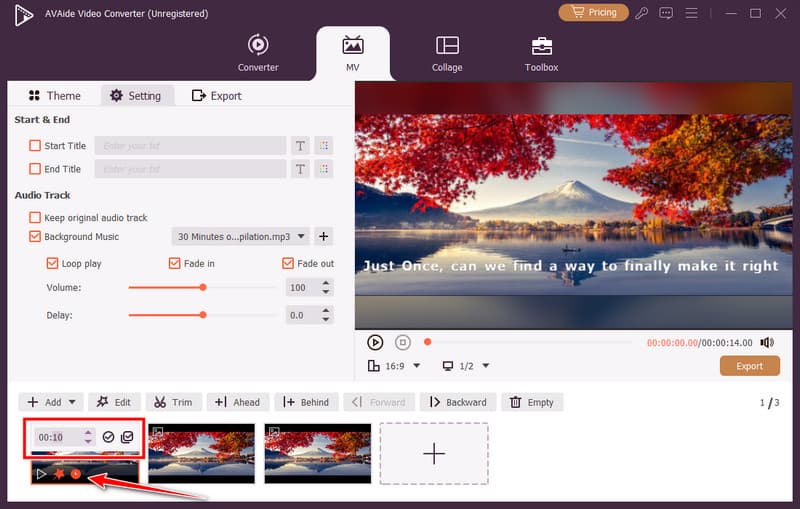Open the End Title color grid icon
800x509 pixels.
[x=323, y=170]
